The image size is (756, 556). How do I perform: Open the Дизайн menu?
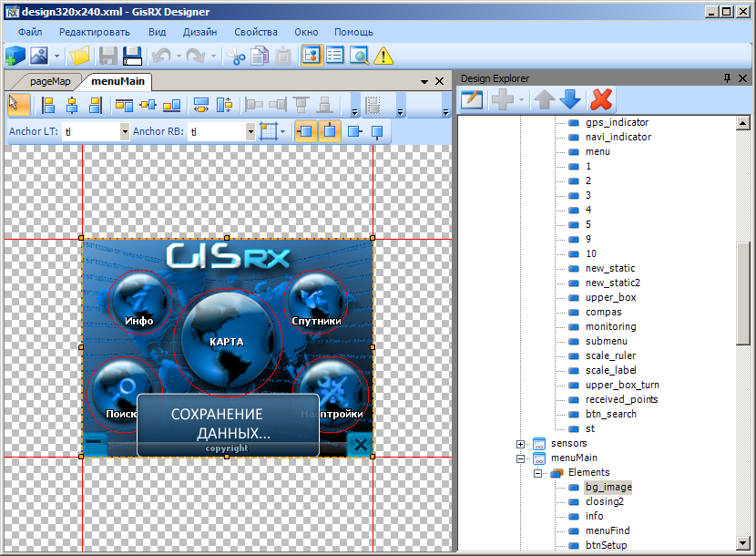[x=199, y=32]
